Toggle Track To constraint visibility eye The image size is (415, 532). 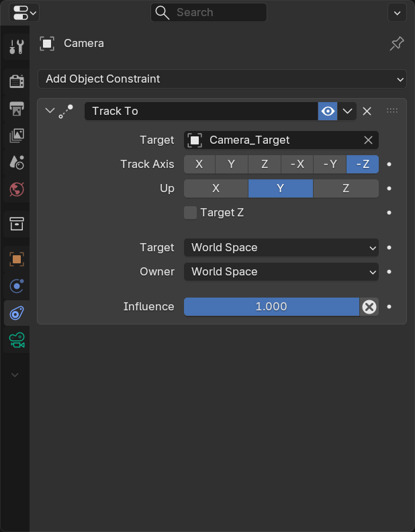[x=328, y=112]
